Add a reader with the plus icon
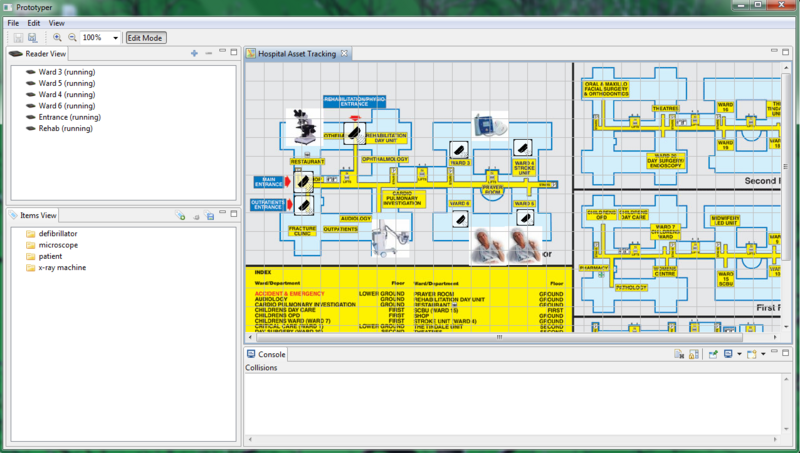The height and width of the screenshot is (453, 800). (193, 53)
